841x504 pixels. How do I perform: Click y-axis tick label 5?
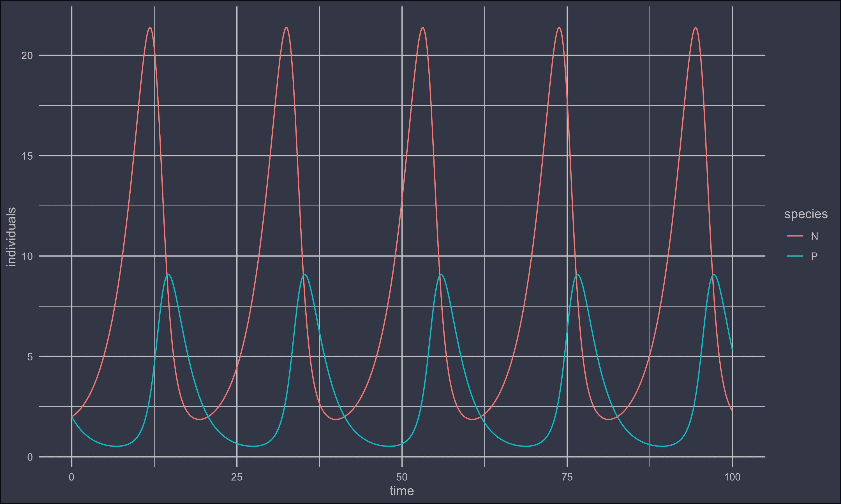pos(30,357)
